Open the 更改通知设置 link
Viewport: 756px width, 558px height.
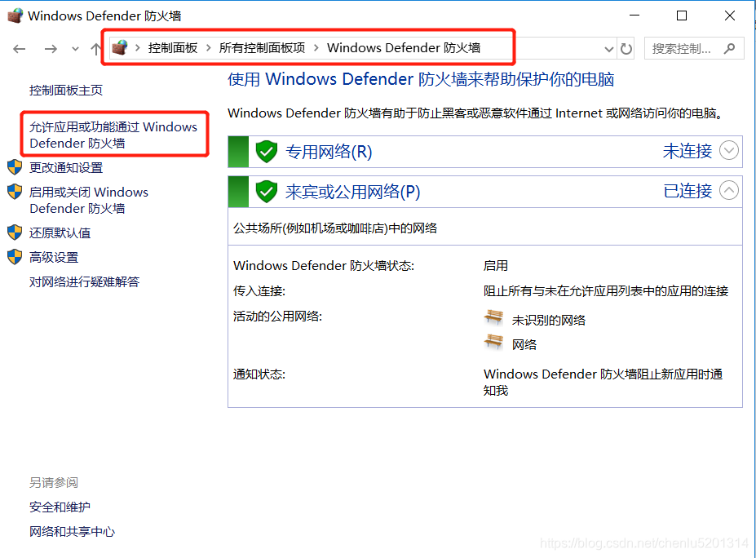coord(66,167)
